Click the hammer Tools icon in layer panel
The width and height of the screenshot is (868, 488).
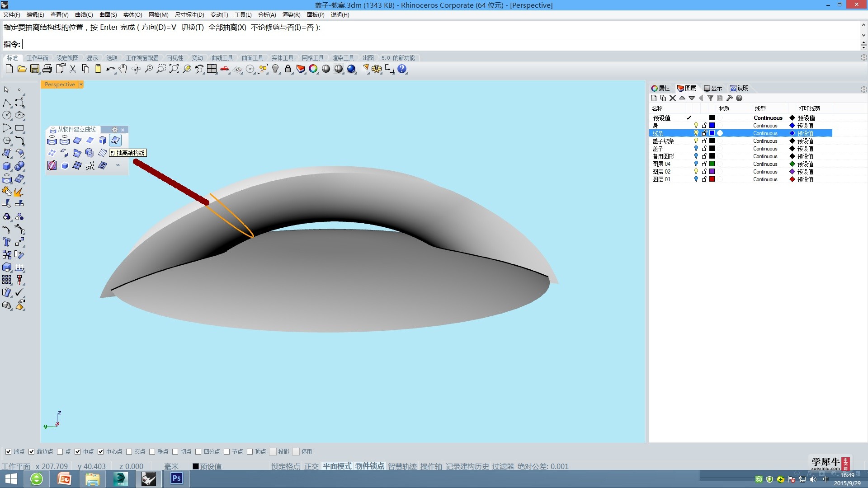pyautogui.click(x=729, y=98)
